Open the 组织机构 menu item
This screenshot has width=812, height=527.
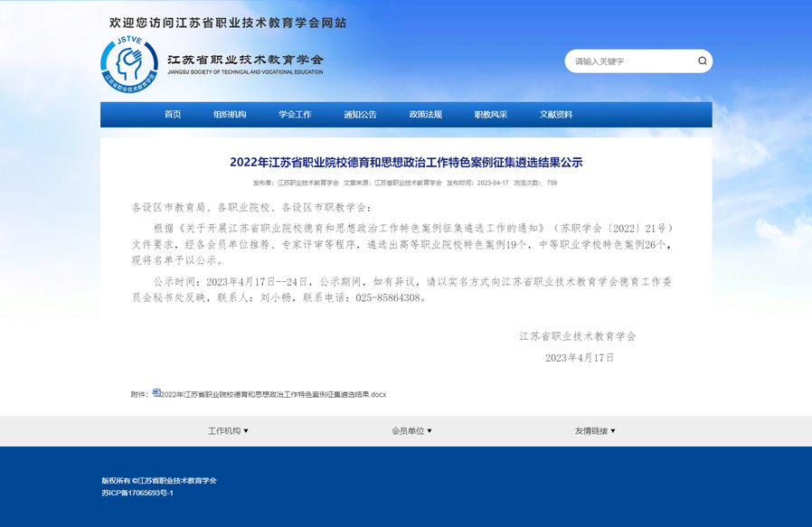click(x=230, y=115)
